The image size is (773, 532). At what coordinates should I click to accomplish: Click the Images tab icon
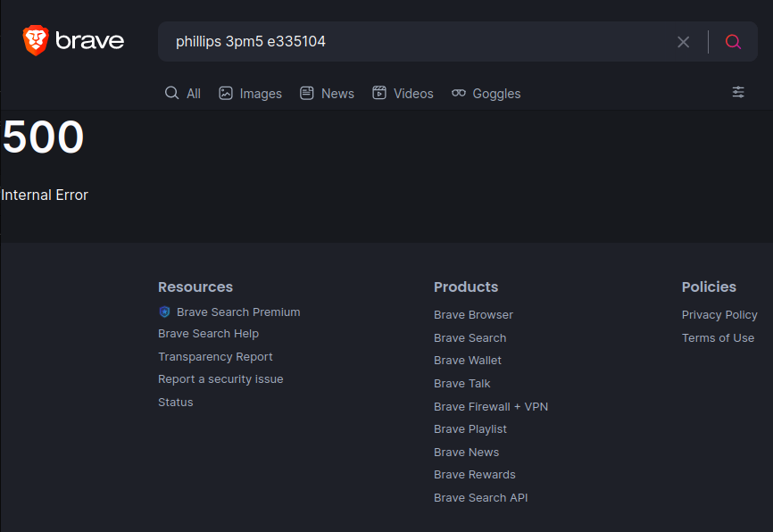pos(226,93)
